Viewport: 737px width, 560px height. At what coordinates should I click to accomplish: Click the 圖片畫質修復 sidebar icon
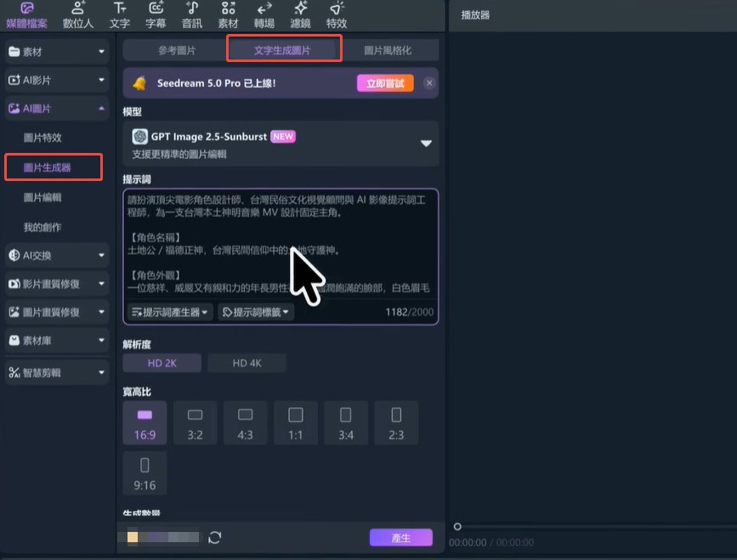pos(14,312)
